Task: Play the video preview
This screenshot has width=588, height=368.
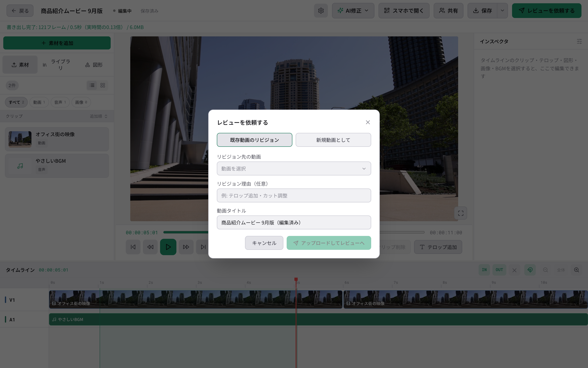Action: click(x=168, y=247)
